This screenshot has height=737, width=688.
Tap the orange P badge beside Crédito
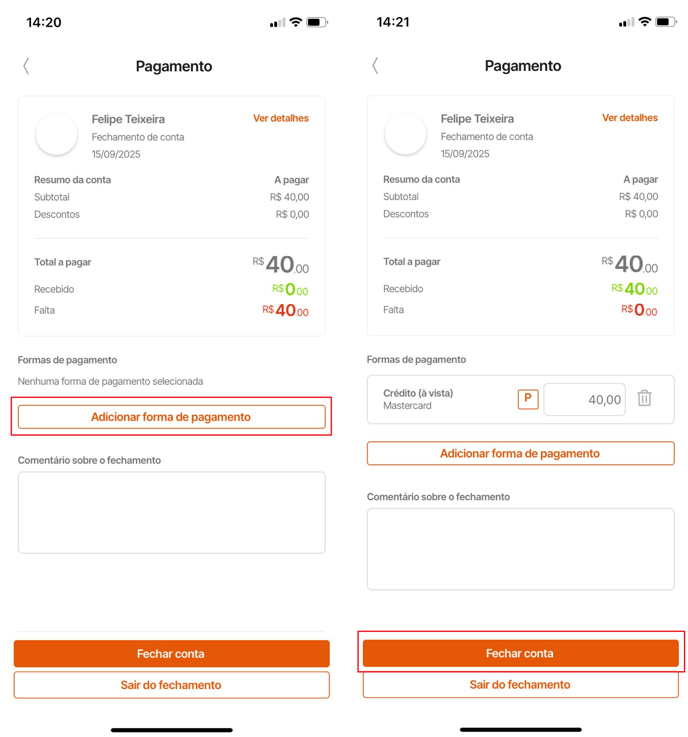[x=528, y=400]
